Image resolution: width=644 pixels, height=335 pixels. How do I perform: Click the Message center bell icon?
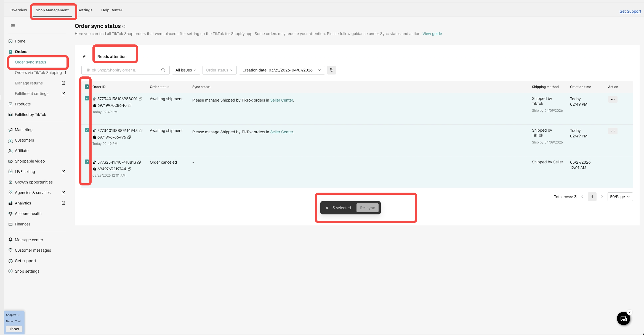point(10,240)
